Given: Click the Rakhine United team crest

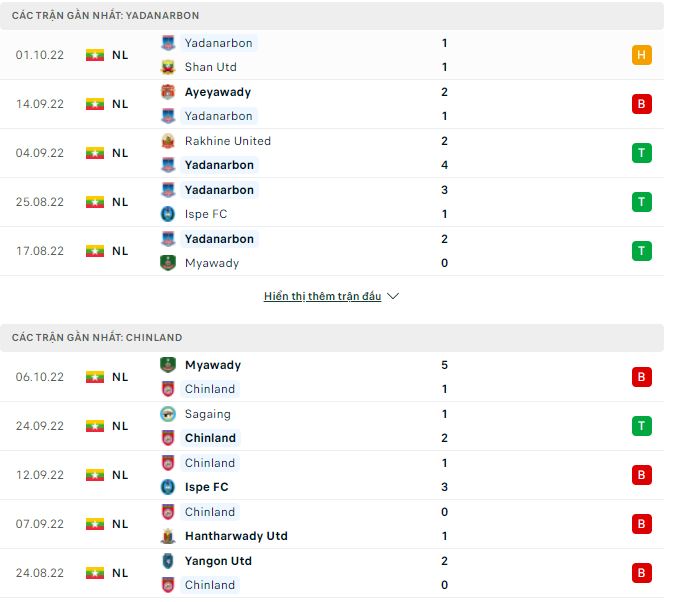Looking at the screenshot, I should coord(168,141).
